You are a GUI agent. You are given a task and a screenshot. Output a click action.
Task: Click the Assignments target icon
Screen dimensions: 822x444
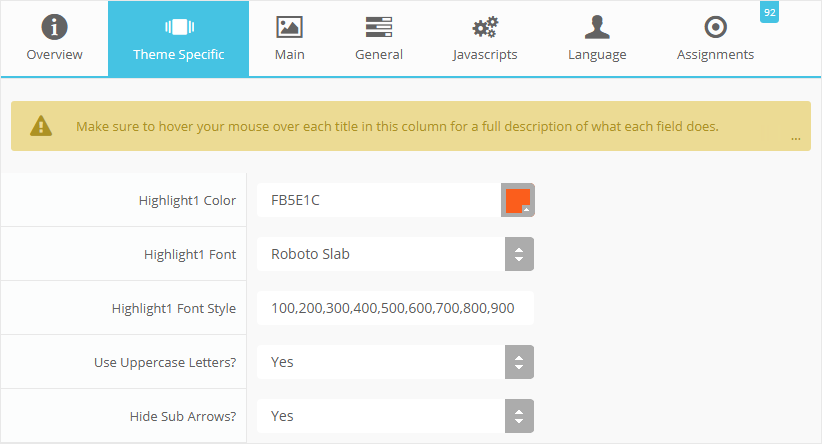(x=715, y=27)
